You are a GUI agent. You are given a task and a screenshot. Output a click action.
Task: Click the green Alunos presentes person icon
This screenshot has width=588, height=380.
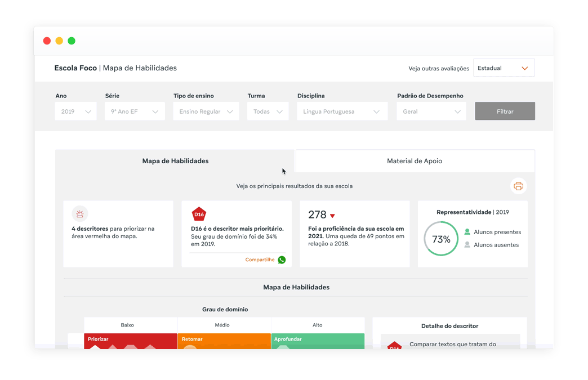click(467, 231)
